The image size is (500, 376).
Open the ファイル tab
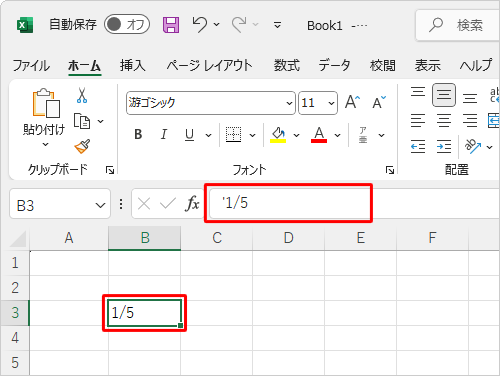pos(31,65)
